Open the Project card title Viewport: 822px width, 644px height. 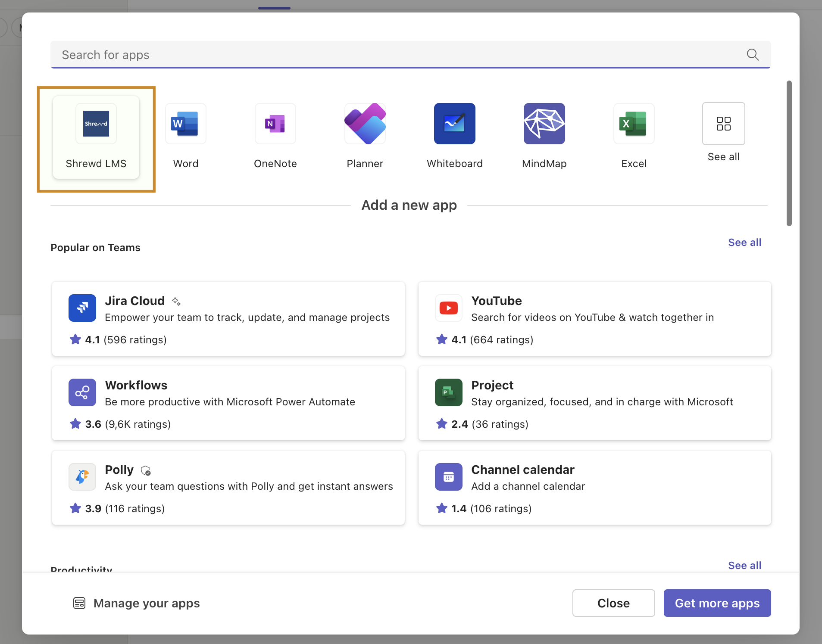click(492, 385)
